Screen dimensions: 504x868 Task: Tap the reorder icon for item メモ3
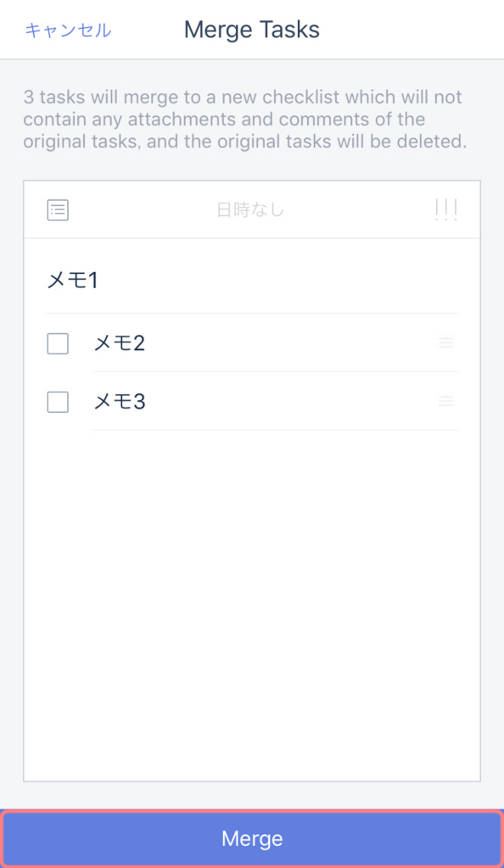(446, 401)
